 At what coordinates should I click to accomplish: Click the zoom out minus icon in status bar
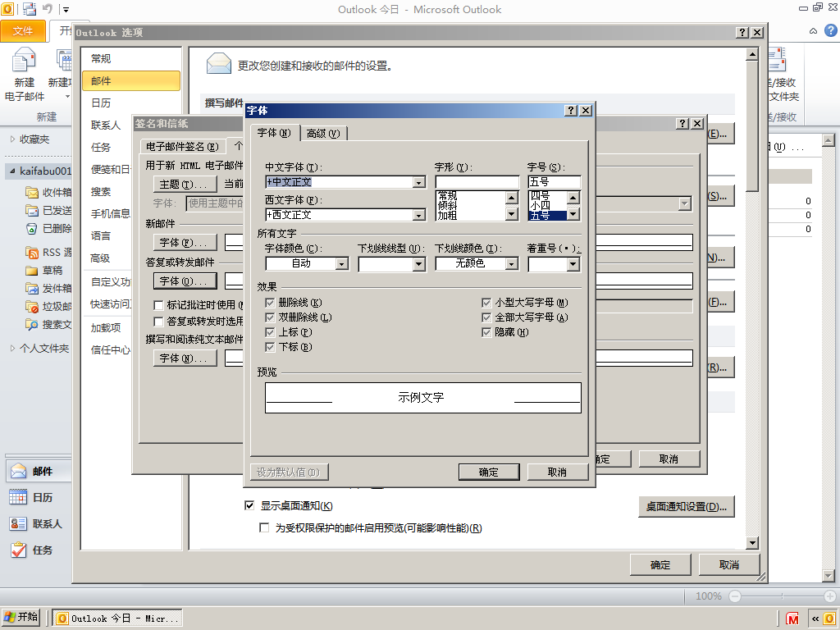click(x=735, y=596)
